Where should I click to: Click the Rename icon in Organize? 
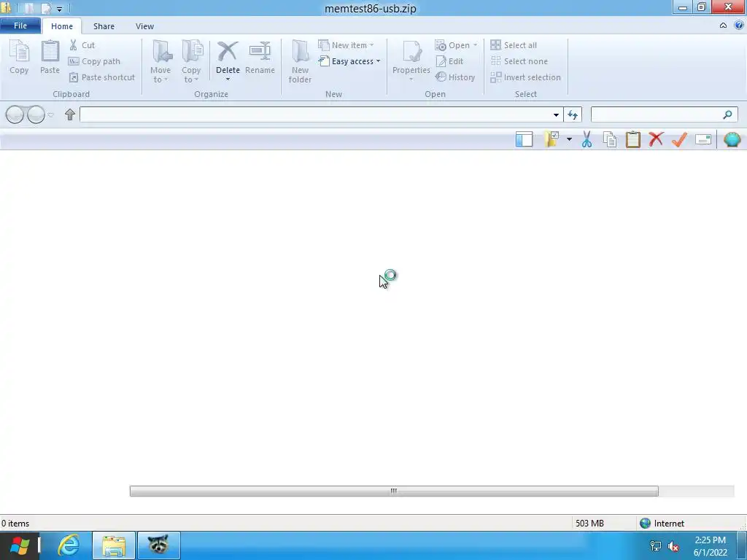(260, 52)
